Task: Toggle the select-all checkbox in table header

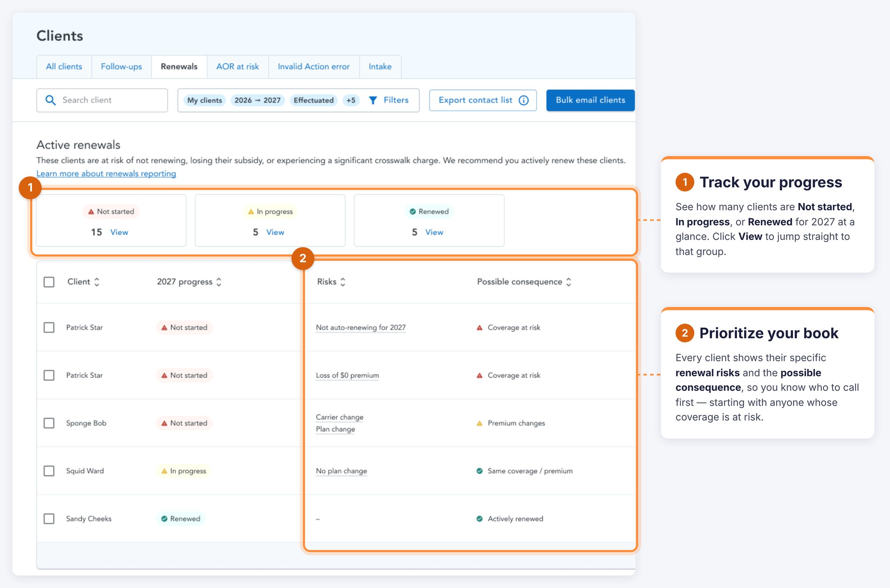Action: click(49, 282)
